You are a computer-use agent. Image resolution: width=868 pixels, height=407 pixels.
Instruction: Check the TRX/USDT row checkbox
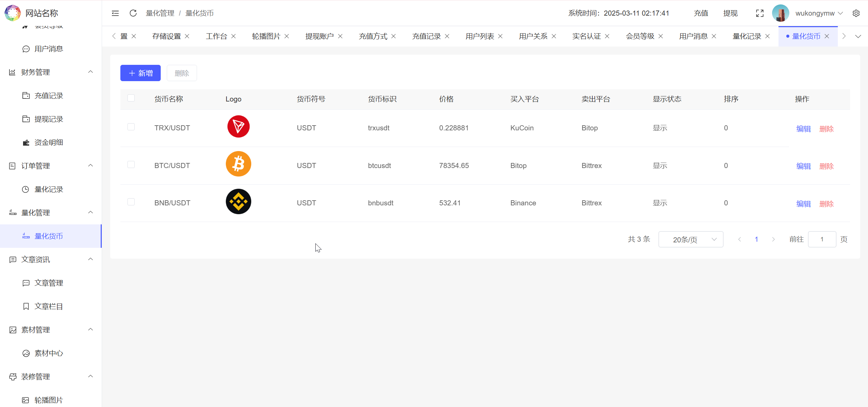click(131, 127)
